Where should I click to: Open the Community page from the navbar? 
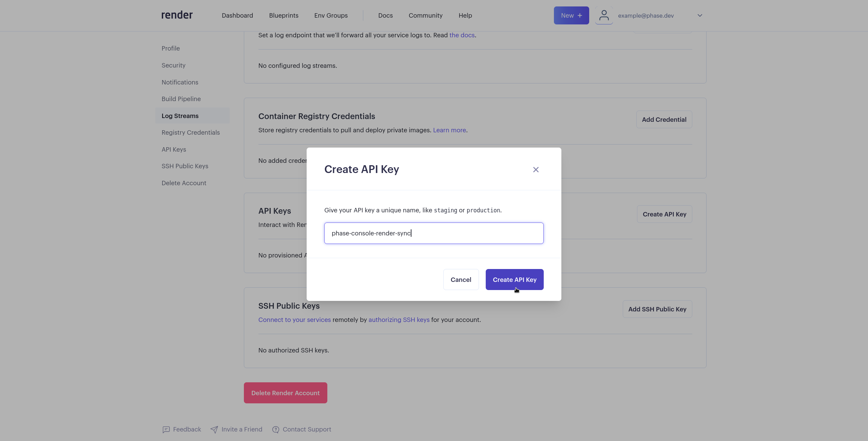coord(425,15)
